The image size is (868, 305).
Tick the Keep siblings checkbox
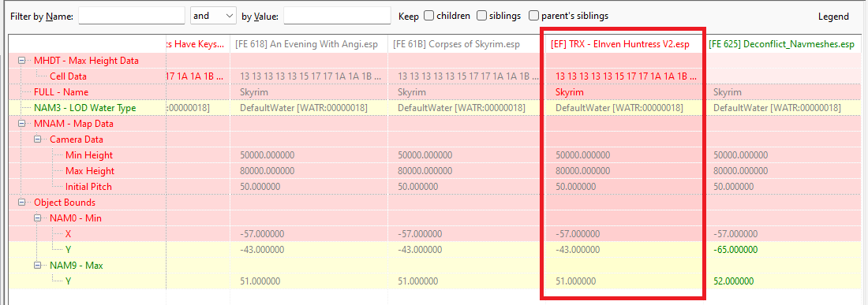coord(481,16)
